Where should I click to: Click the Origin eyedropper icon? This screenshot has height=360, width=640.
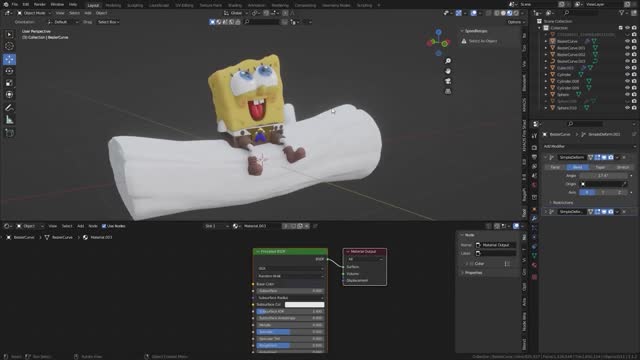point(624,184)
